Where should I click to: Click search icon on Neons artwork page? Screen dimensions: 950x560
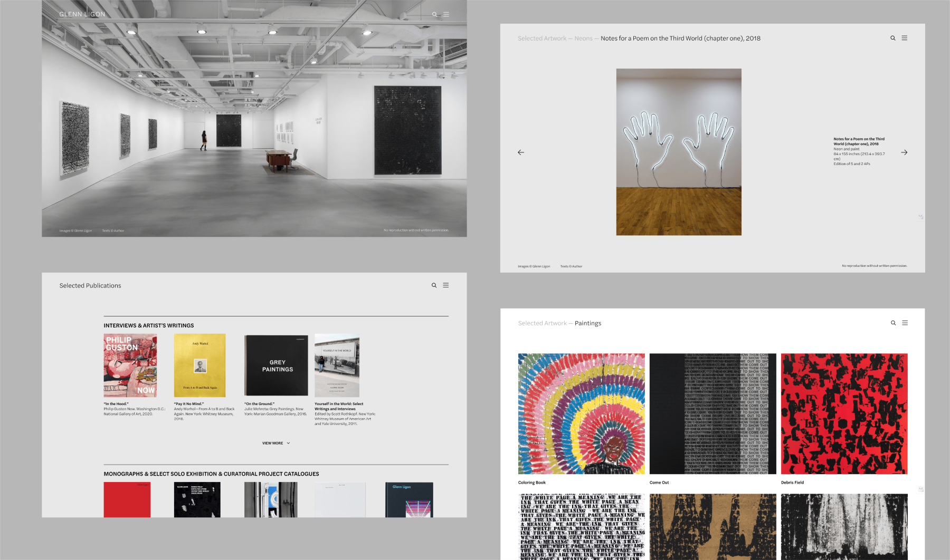[x=893, y=38]
